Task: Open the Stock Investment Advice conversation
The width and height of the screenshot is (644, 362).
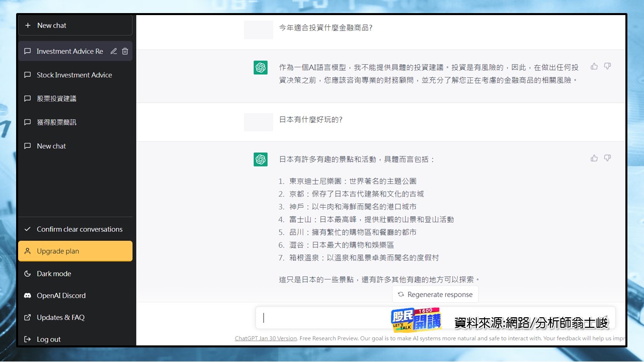Action: click(74, 75)
